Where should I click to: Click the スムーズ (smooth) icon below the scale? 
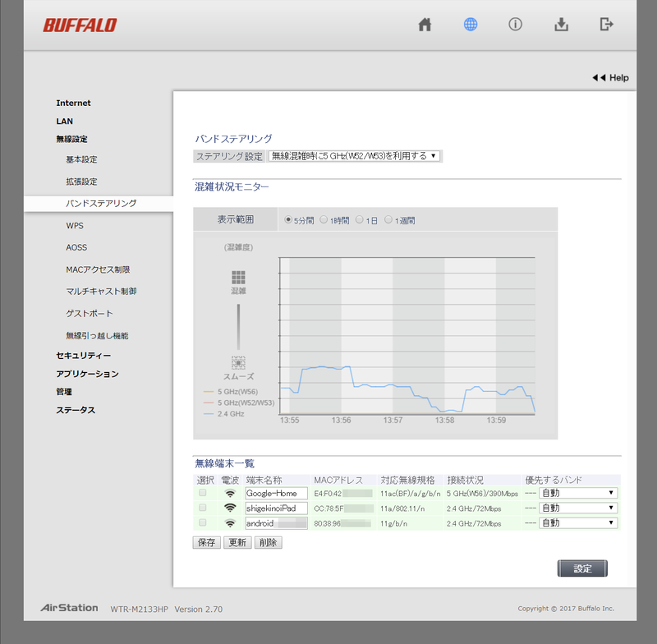click(237, 363)
